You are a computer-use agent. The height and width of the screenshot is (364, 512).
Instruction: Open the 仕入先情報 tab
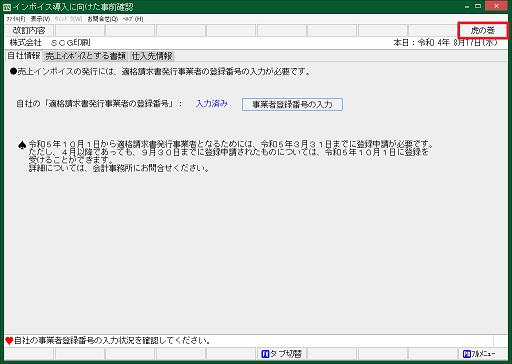pos(152,56)
